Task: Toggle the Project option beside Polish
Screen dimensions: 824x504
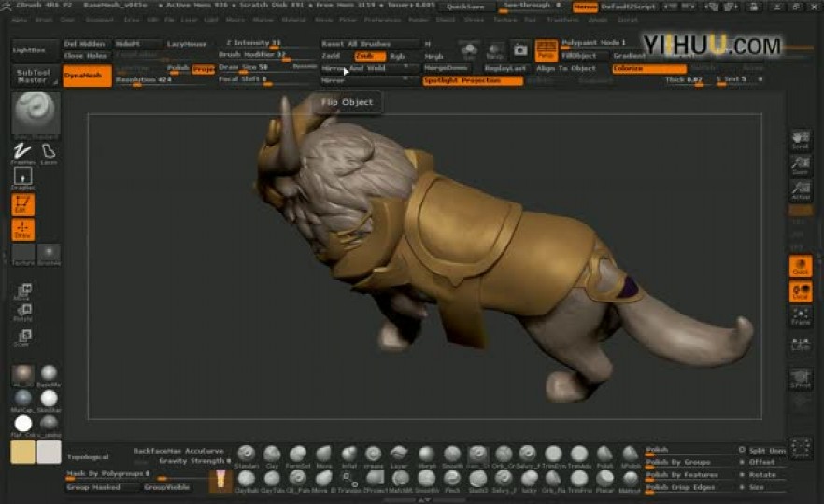Action: (203, 69)
